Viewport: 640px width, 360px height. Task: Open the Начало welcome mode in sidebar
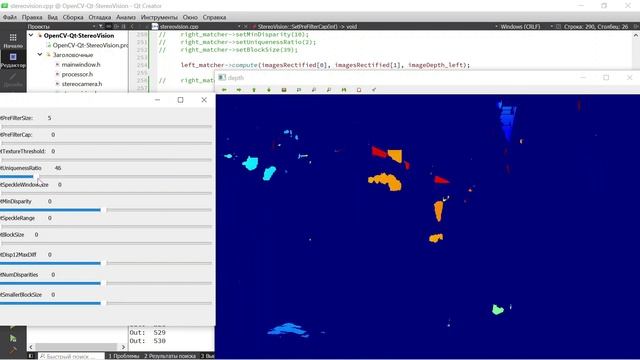13,40
